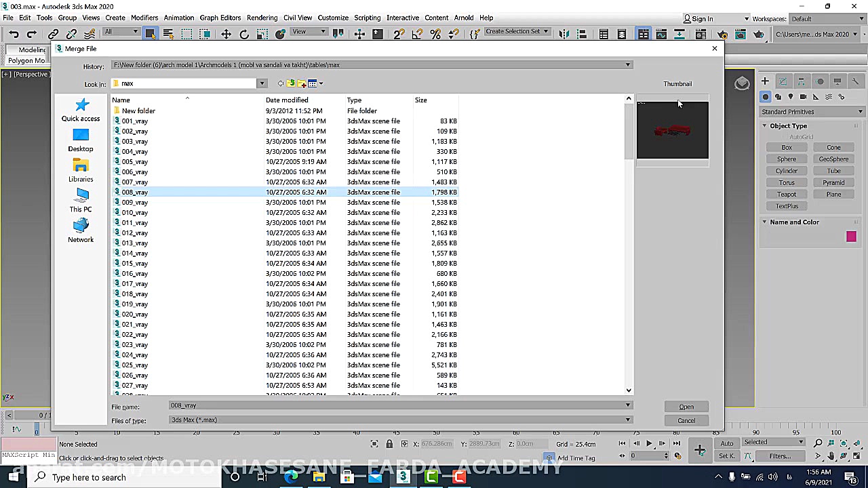Open the Standard Primitives dropdown

pos(812,112)
